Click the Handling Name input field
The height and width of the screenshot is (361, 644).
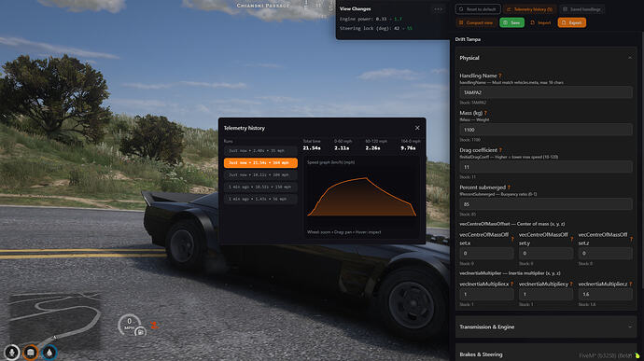click(x=546, y=92)
